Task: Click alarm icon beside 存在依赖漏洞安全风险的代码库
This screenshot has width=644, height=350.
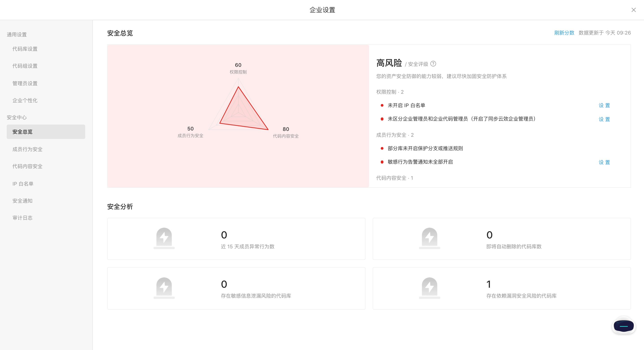Action: click(x=429, y=288)
